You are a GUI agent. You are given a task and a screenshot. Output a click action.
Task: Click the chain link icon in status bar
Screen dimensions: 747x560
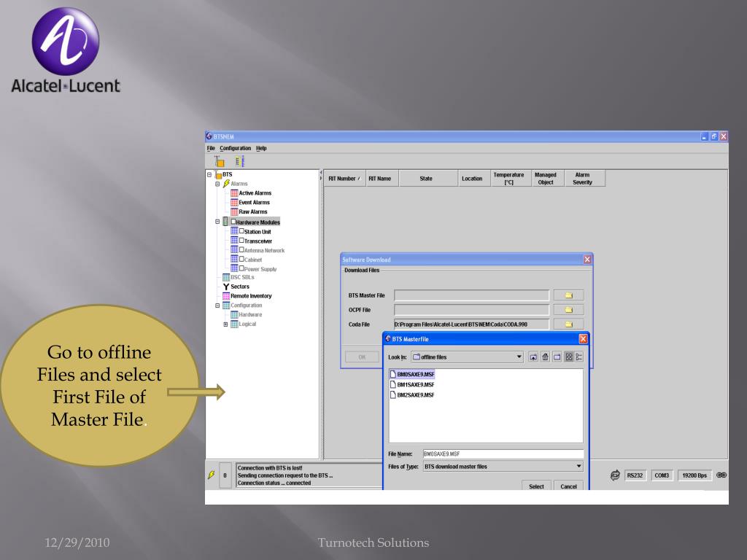click(721, 475)
